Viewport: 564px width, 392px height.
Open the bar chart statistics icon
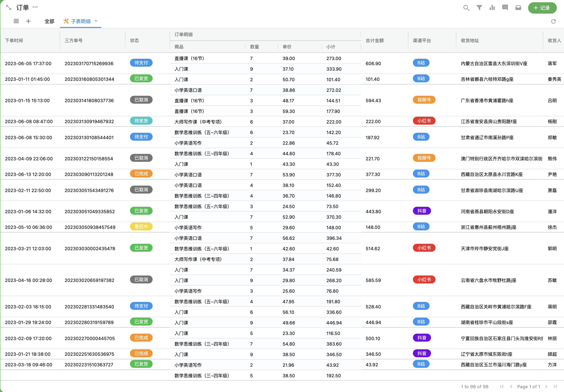click(492, 8)
